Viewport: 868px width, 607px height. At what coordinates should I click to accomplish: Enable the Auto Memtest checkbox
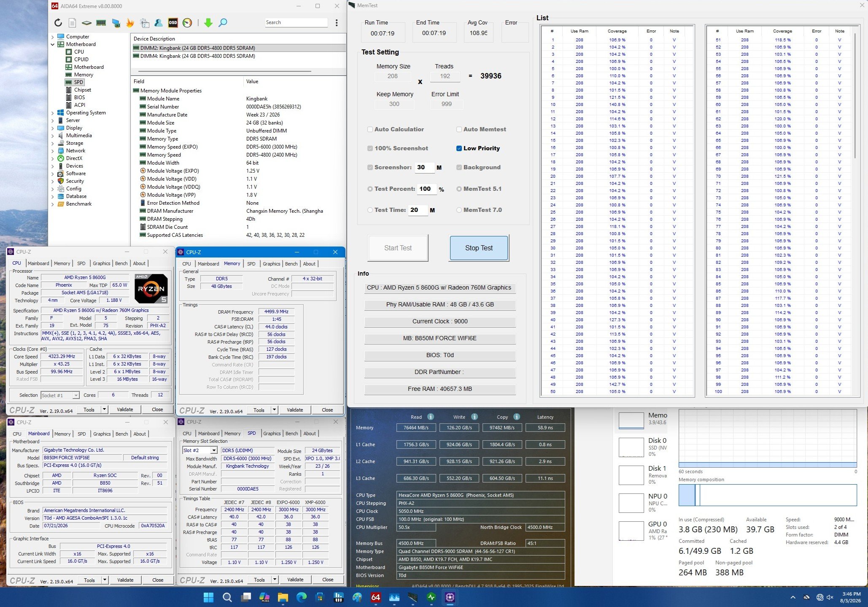tap(459, 130)
